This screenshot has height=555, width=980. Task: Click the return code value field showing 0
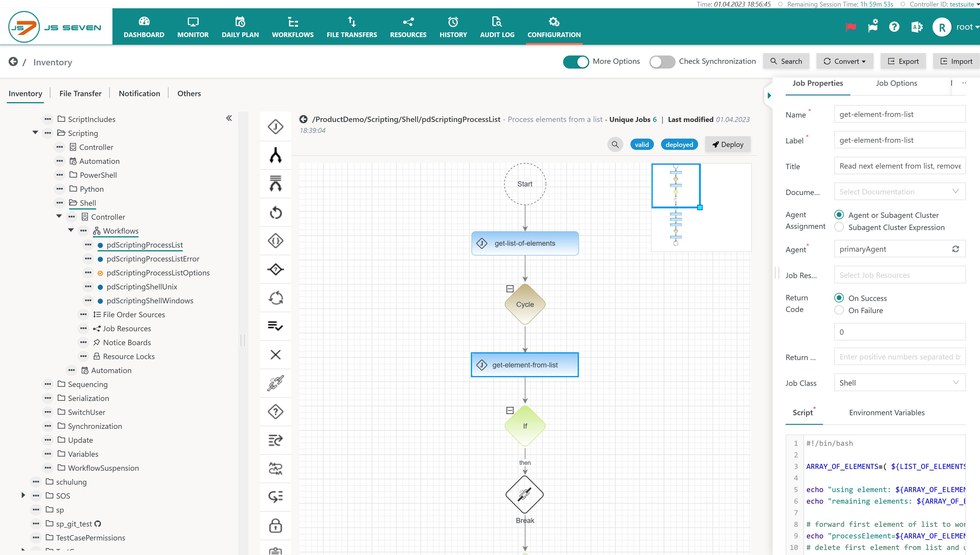(900, 332)
